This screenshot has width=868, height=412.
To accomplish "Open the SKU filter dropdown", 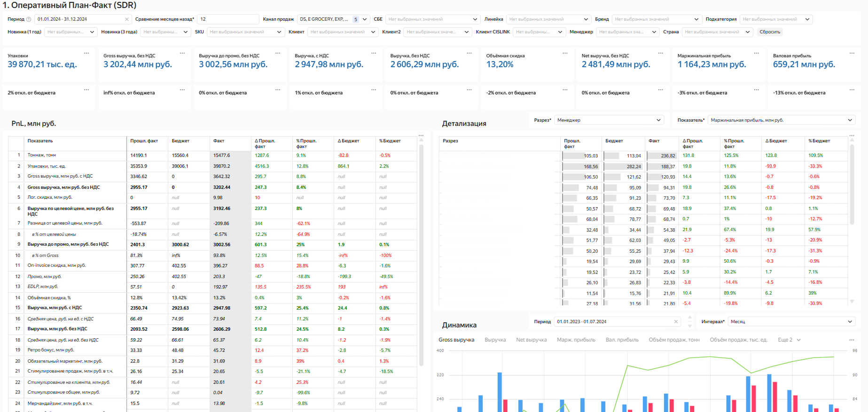I will click(245, 32).
